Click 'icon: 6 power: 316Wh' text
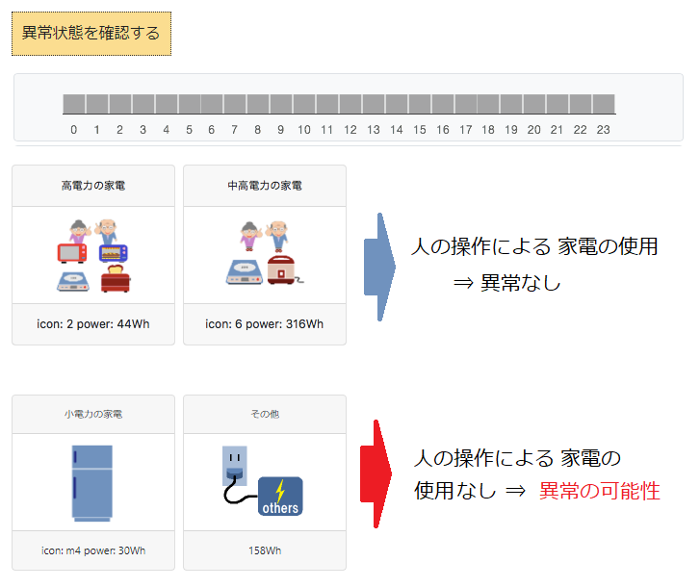 [x=264, y=324]
